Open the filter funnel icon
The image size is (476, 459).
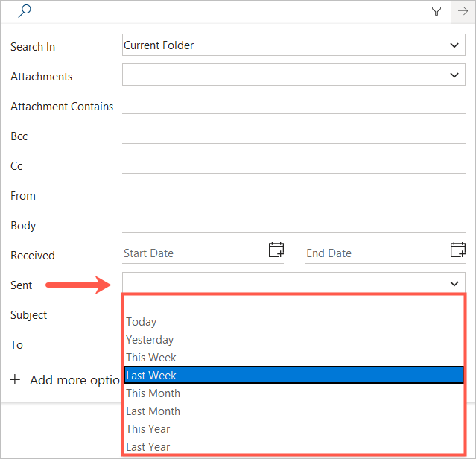437,11
